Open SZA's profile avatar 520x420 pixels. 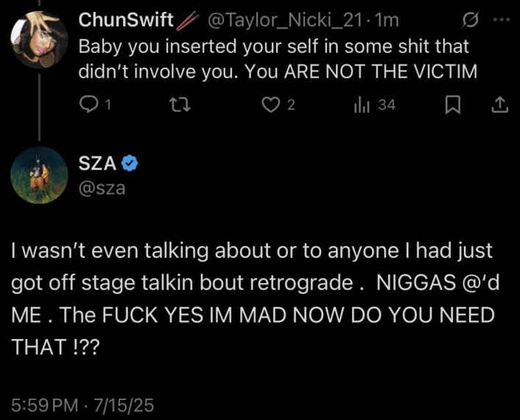click(39, 175)
